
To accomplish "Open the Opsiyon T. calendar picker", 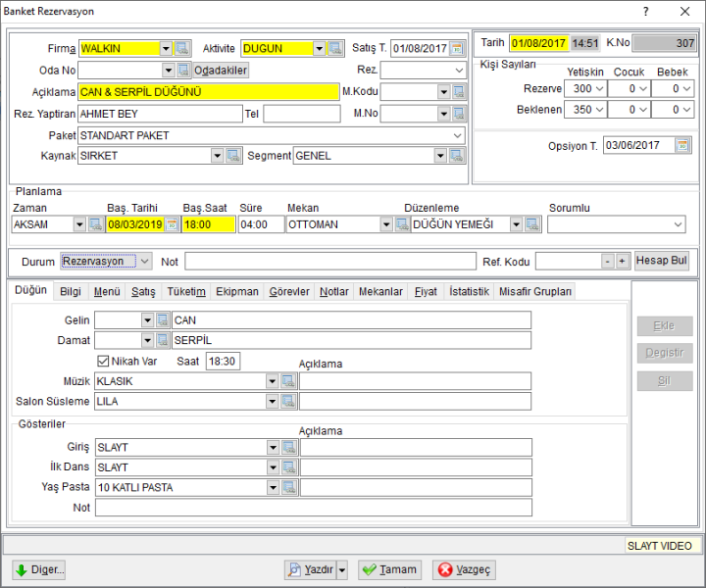I will (x=682, y=145).
